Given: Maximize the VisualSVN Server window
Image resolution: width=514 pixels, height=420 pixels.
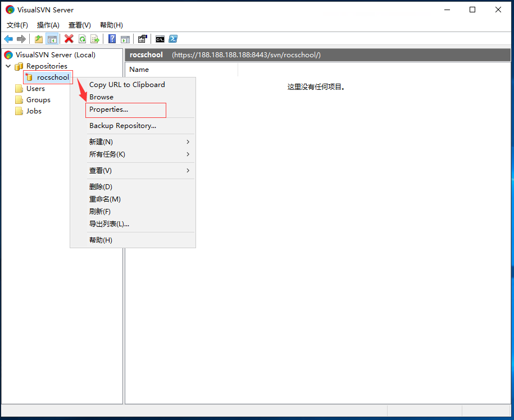Looking at the screenshot, I should click(472, 10).
